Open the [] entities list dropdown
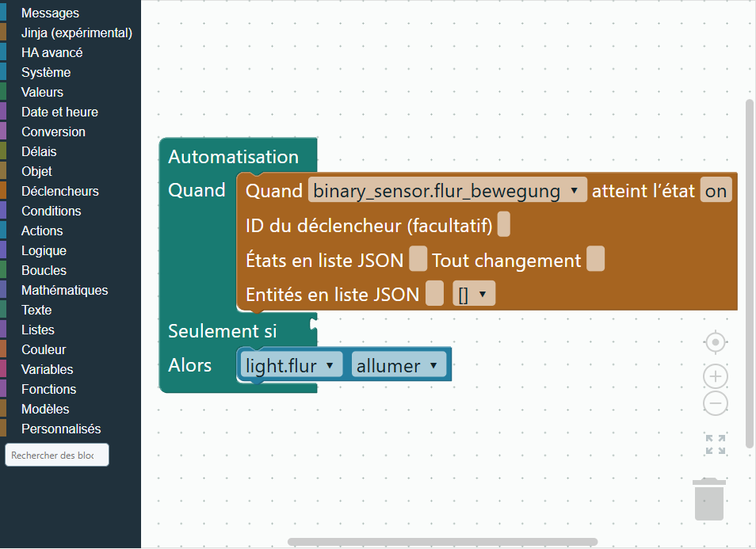Viewport: 756px width, 549px height. [x=473, y=294]
